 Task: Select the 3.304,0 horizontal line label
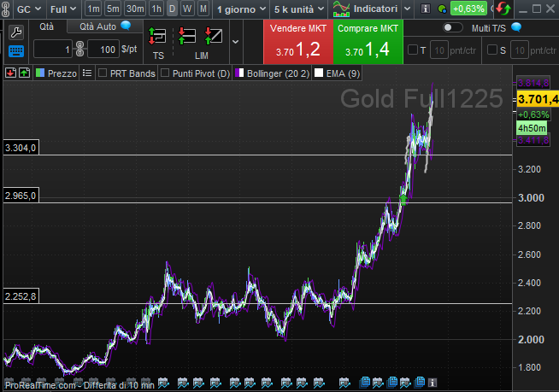tap(21, 148)
